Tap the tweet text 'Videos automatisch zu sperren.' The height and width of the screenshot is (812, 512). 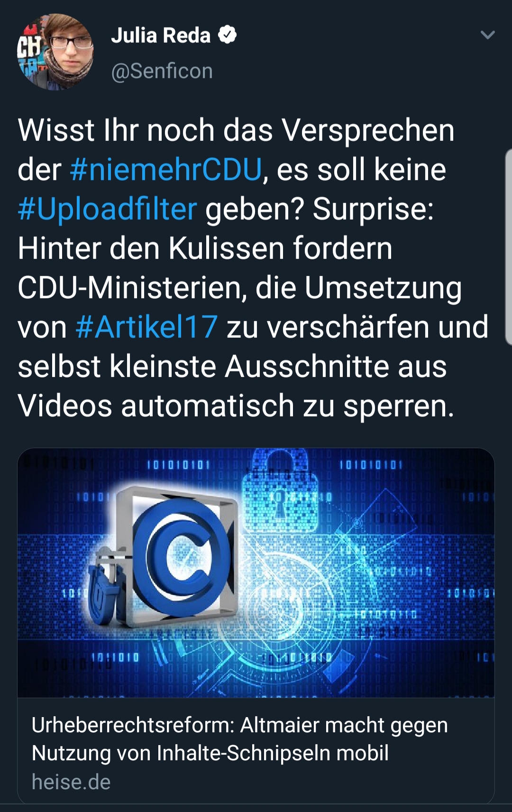click(x=236, y=406)
